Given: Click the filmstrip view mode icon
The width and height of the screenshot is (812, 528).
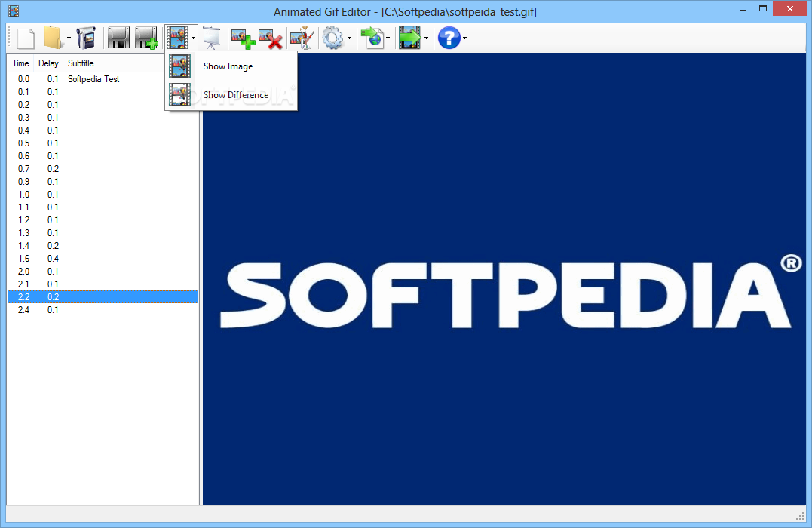Looking at the screenshot, I should point(178,38).
